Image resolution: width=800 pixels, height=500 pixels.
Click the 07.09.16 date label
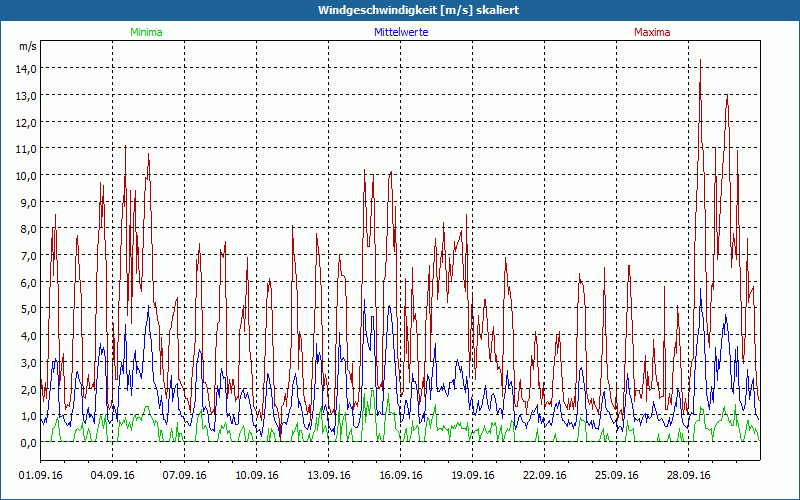click(x=185, y=475)
